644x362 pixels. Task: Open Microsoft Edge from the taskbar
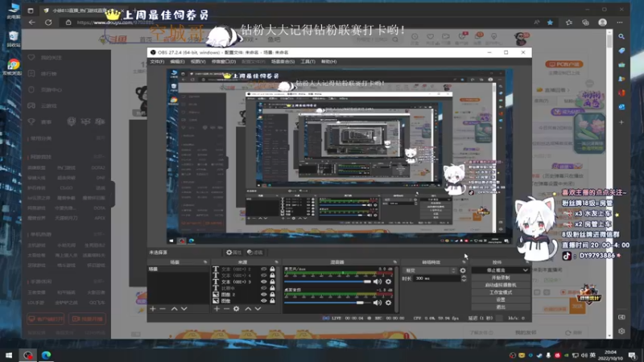point(46,355)
